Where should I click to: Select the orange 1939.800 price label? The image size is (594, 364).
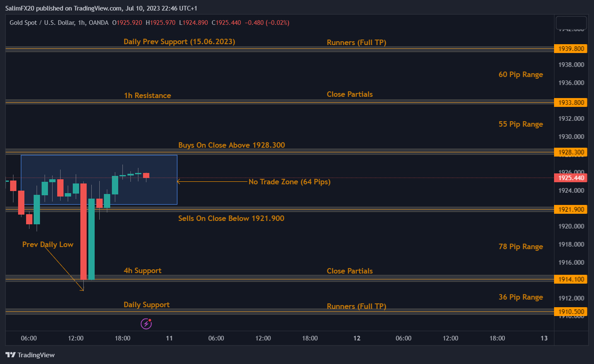click(x=570, y=48)
